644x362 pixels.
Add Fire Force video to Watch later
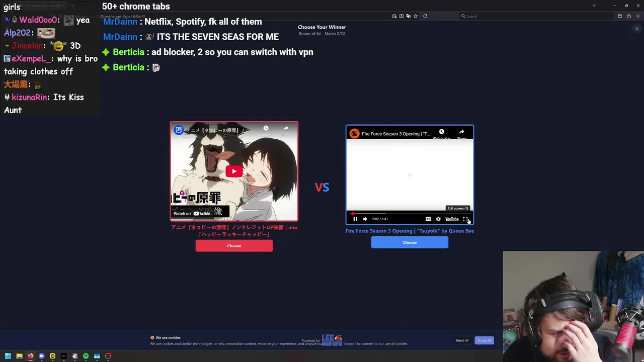pyautogui.click(x=441, y=133)
